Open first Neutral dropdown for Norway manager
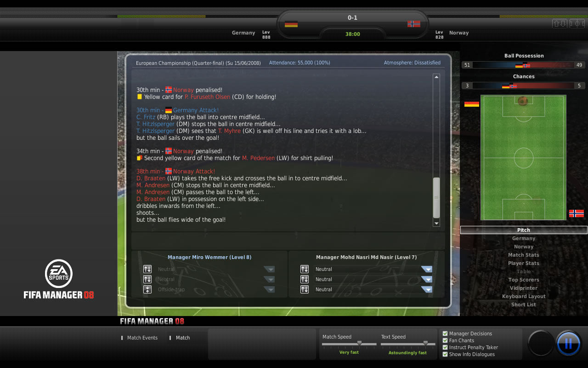588x368 pixels. [427, 269]
